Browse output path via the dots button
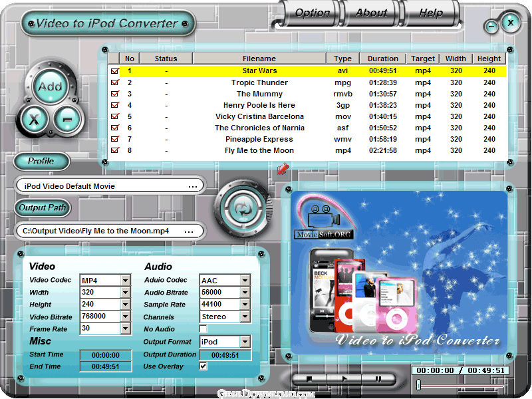Viewport: 532px width, 399px height. tap(189, 231)
